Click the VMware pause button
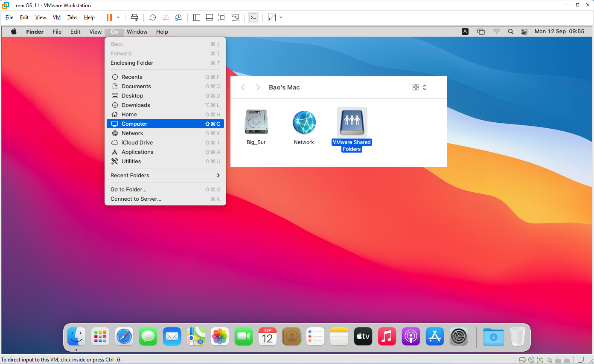Image resolution: width=594 pixels, height=364 pixels. (x=109, y=17)
